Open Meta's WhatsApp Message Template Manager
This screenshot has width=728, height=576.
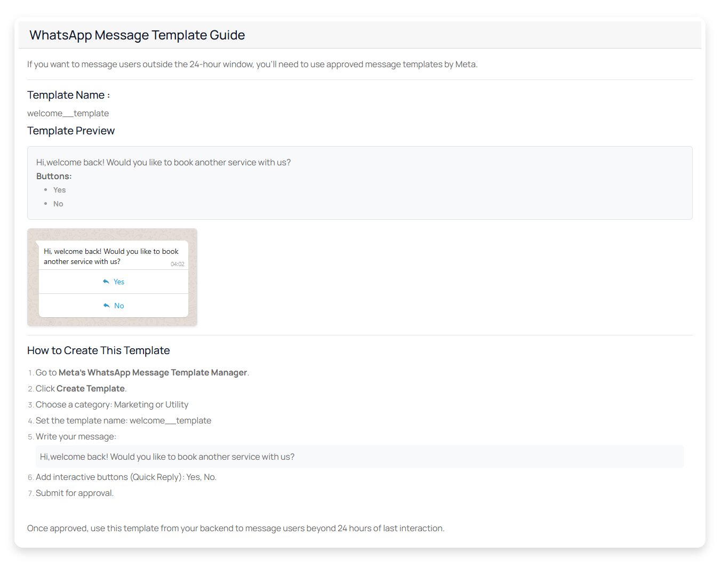[153, 372]
